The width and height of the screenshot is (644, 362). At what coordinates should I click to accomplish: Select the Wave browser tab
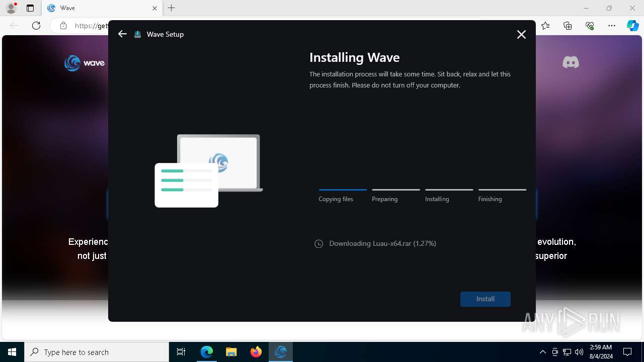pyautogui.click(x=102, y=8)
